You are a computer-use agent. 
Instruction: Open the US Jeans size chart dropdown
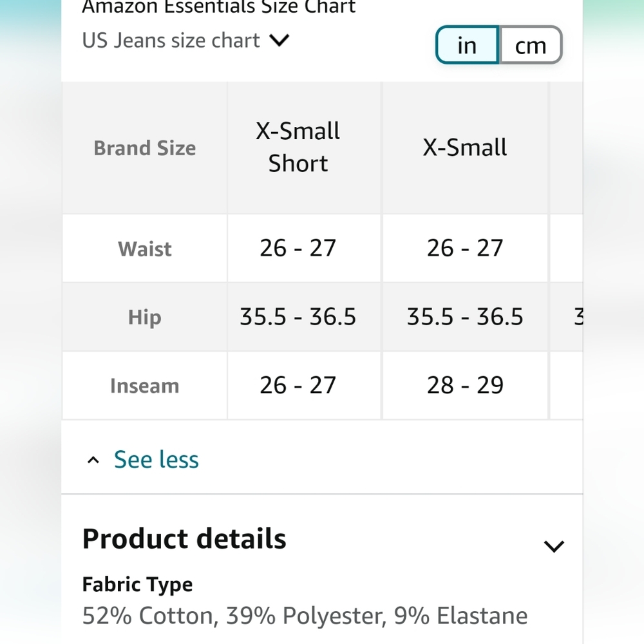tap(171, 41)
